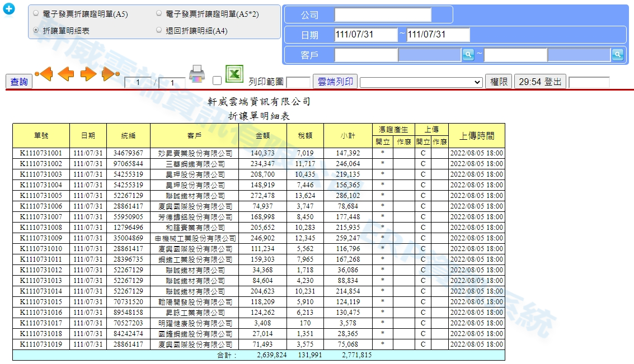Click order number K1110731005
The width and height of the screenshot is (634, 364).
pos(41,196)
